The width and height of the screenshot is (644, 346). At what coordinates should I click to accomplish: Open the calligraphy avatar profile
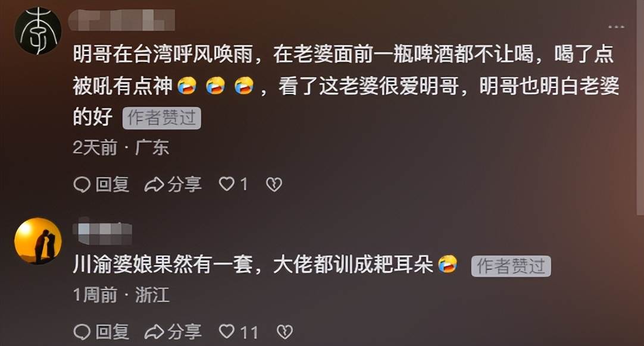(38, 31)
